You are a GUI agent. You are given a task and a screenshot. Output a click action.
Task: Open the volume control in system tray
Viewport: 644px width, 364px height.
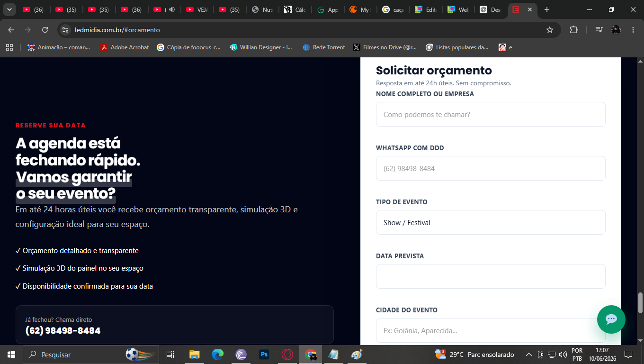563,355
